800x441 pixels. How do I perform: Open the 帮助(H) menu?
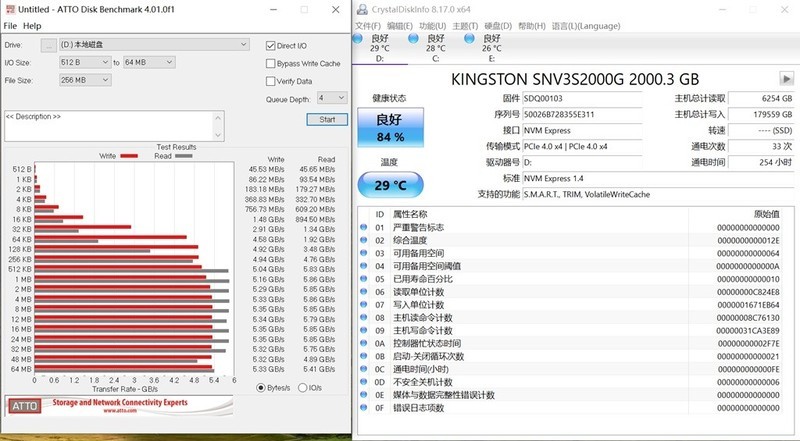(x=532, y=26)
